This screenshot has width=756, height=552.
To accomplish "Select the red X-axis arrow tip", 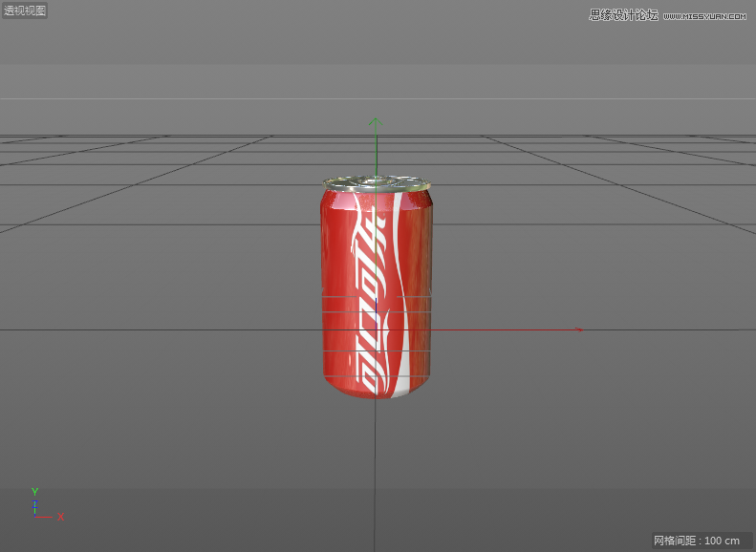I will 578,329.
